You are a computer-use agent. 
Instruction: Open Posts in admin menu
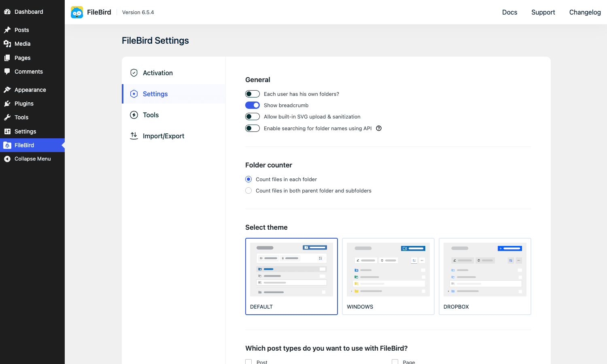click(32, 30)
